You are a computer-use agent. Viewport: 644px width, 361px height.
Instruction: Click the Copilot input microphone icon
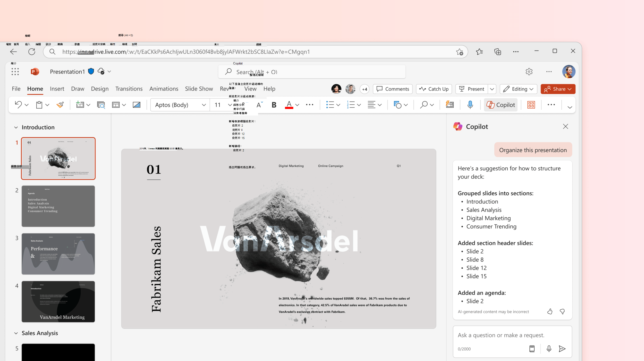coord(549,349)
